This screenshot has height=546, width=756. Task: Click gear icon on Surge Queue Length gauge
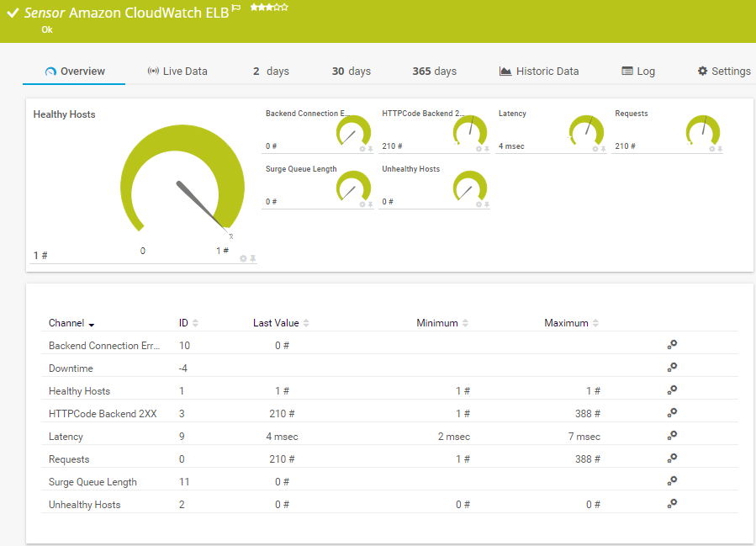coord(362,204)
